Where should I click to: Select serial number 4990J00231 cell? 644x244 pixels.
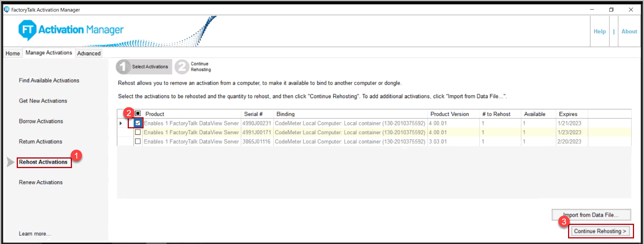coord(257,123)
